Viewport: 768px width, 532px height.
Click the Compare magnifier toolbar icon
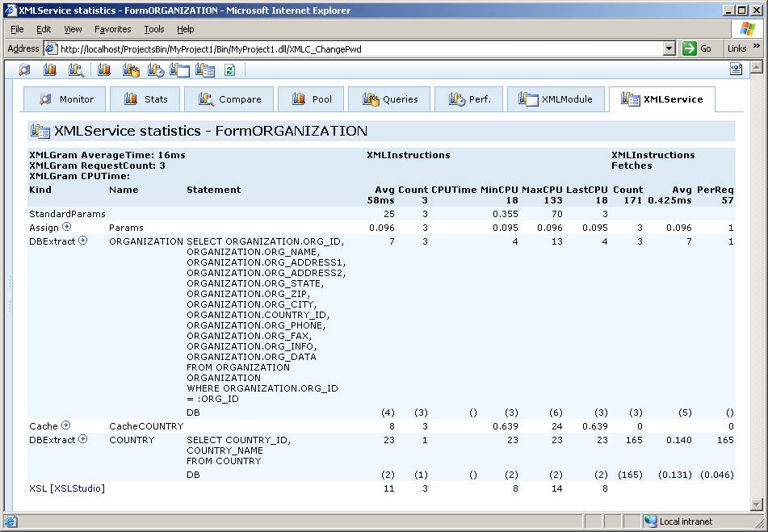76,70
